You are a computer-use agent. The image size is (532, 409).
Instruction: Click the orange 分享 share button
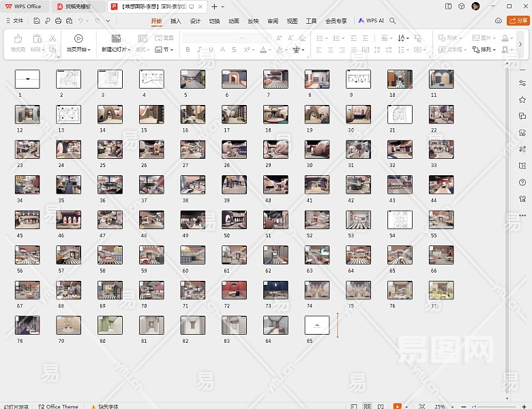click(x=518, y=21)
